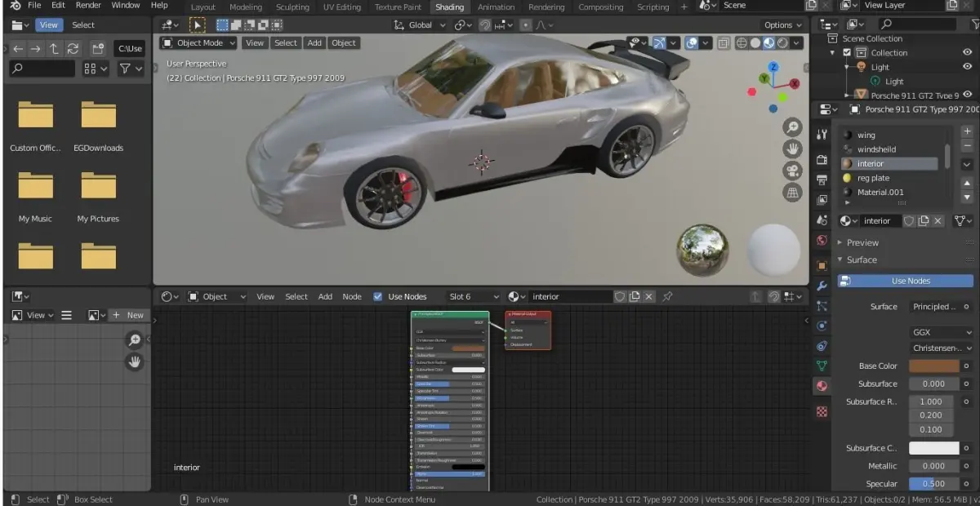
Task: Move material slot up arrow
Action: 967,184
